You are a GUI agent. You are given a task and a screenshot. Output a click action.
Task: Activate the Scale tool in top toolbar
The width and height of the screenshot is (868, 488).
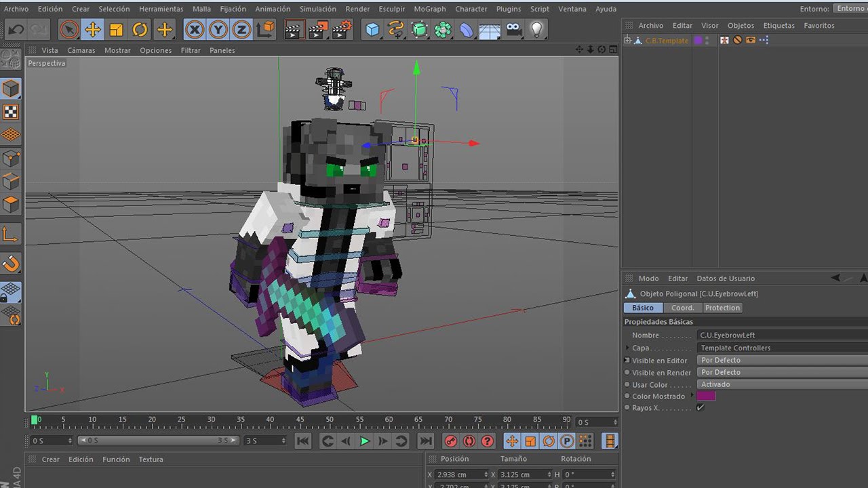point(116,29)
